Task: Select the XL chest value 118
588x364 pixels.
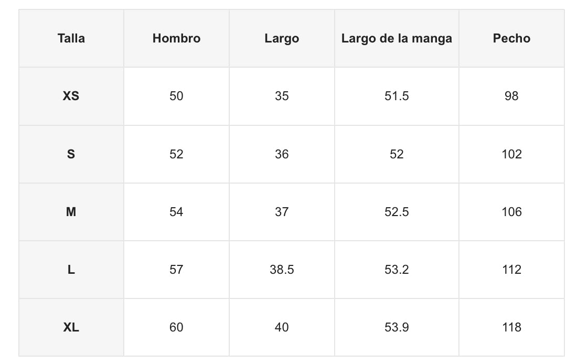Action: (511, 327)
